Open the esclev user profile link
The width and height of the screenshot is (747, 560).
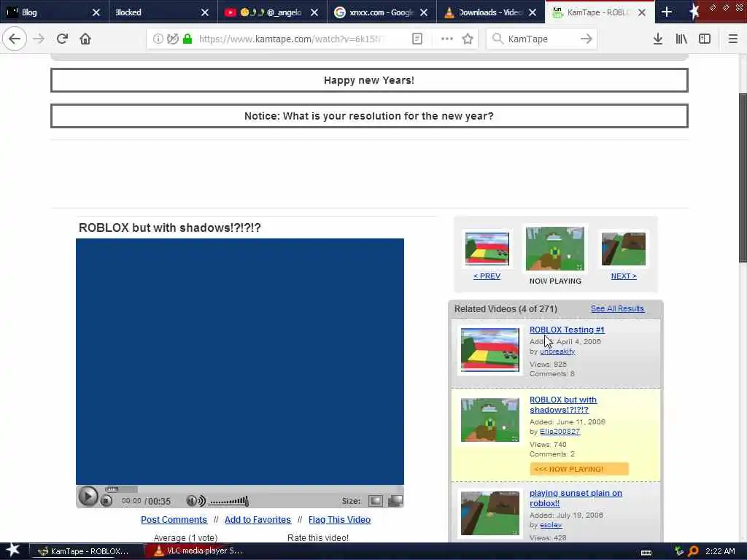pos(551,525)
